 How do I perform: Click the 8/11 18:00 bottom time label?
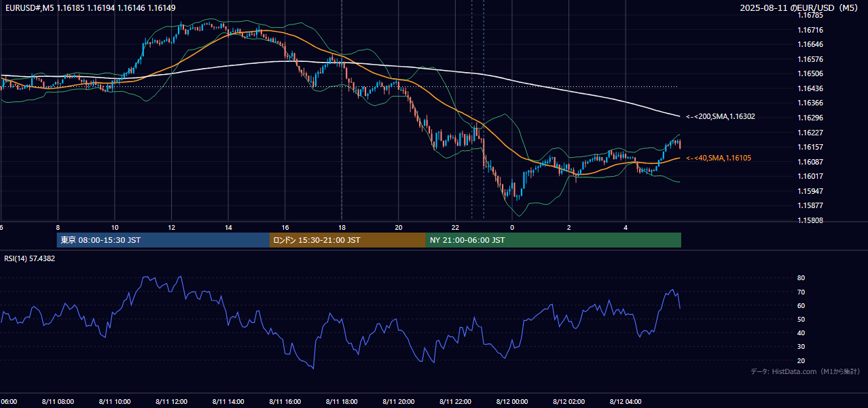pyautogui.click(x=342, y=401)
